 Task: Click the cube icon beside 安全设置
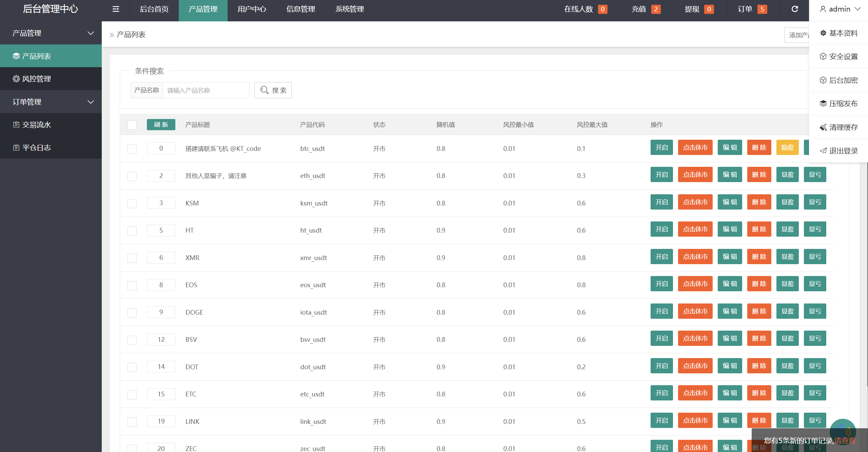coord(823,56)
